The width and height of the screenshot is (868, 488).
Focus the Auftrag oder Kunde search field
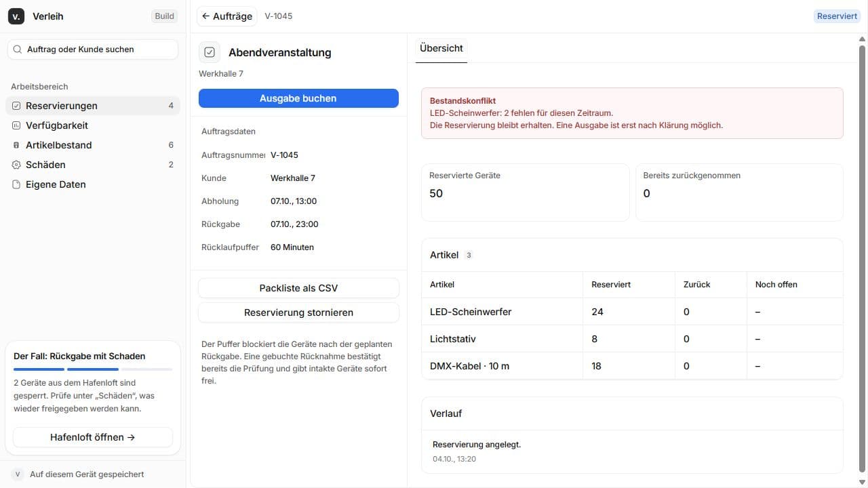click(x=93, y=49)
